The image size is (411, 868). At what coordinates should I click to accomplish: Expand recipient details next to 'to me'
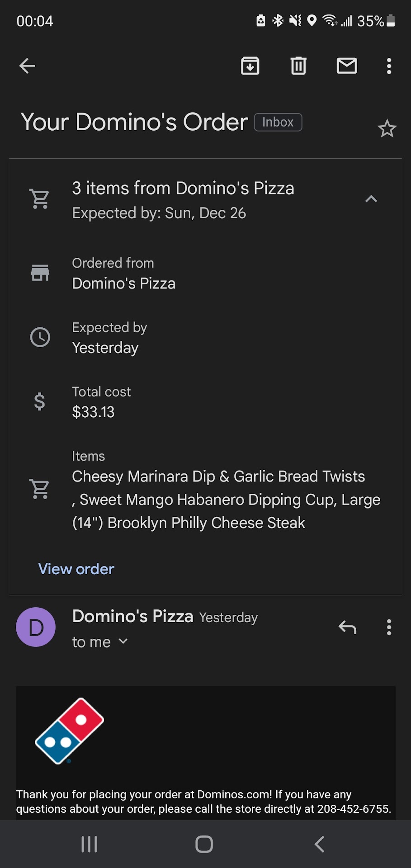point(123,642)
